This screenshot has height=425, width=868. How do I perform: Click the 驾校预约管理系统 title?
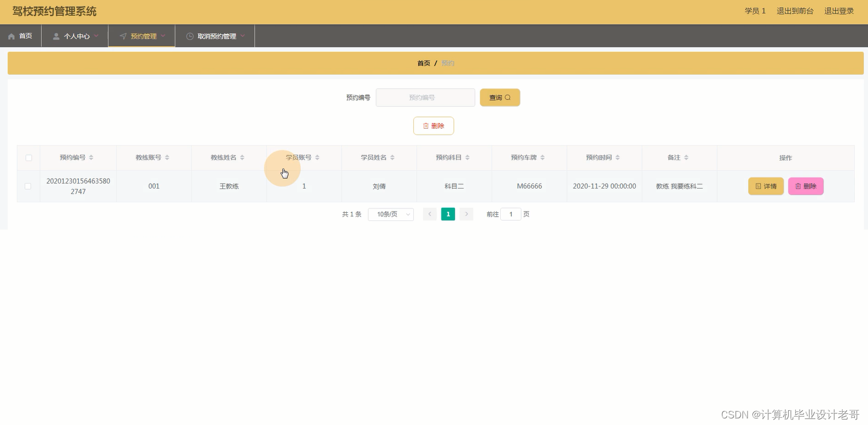coord(54,12)
